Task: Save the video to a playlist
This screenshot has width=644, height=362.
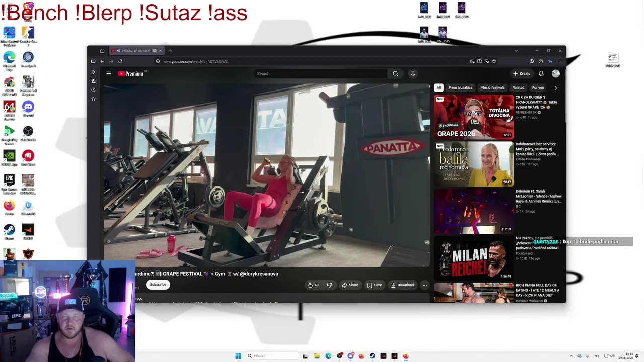Action: [x=374, y=285]
